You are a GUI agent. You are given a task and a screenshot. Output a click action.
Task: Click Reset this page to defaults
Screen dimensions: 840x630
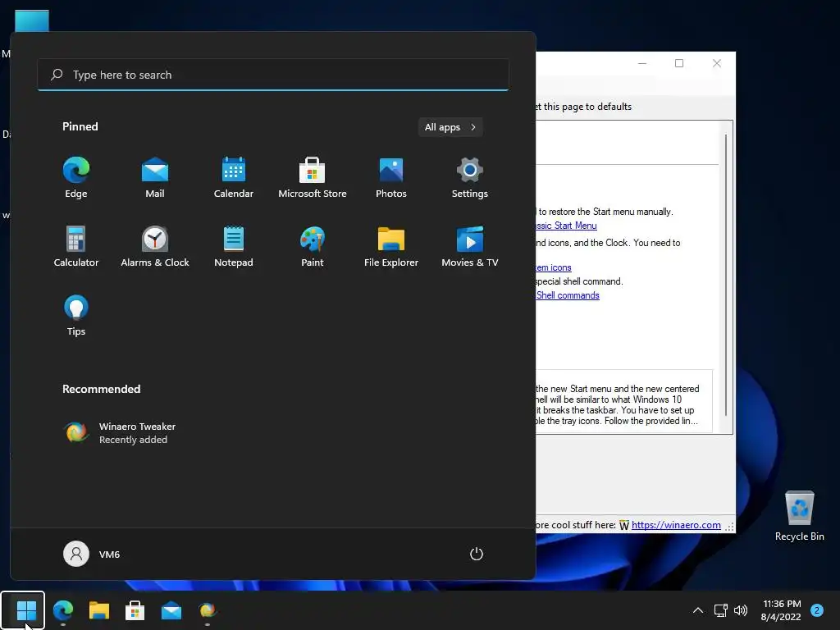point(584,107)
